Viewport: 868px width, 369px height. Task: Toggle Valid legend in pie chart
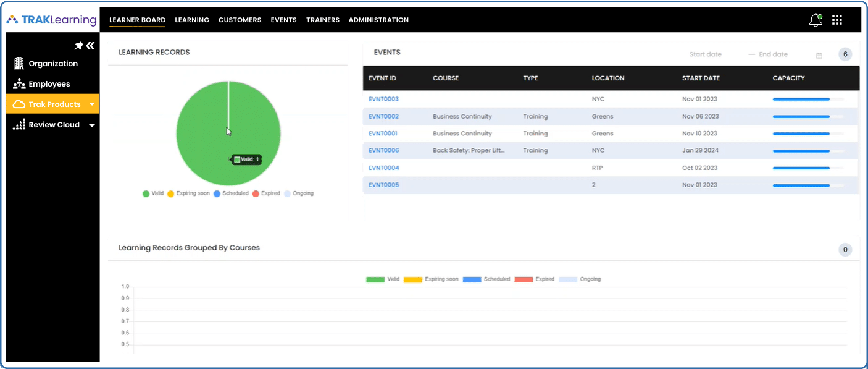pos(152,193)
